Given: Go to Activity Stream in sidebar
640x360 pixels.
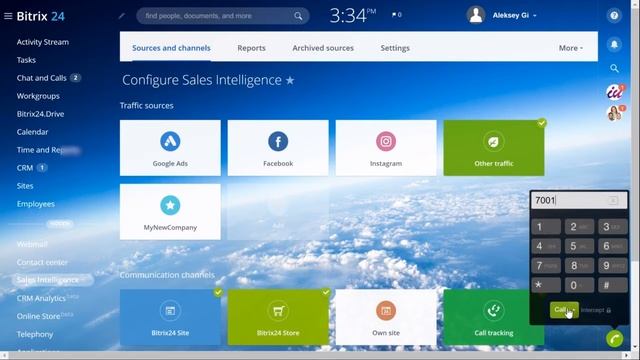Looking at the screenshot, I should click(x=42, y=42).
